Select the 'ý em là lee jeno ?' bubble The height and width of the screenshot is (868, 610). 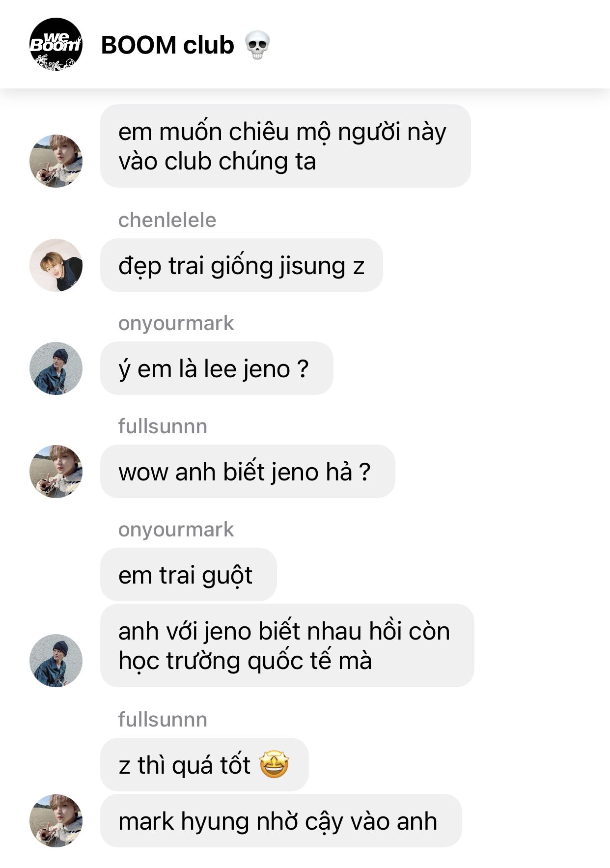pos(217,368)
